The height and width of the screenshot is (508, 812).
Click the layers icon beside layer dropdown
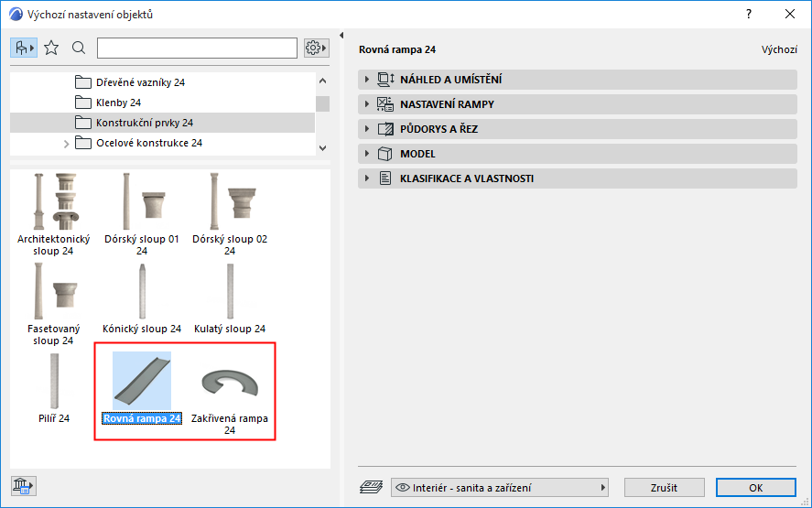(372, 487)
